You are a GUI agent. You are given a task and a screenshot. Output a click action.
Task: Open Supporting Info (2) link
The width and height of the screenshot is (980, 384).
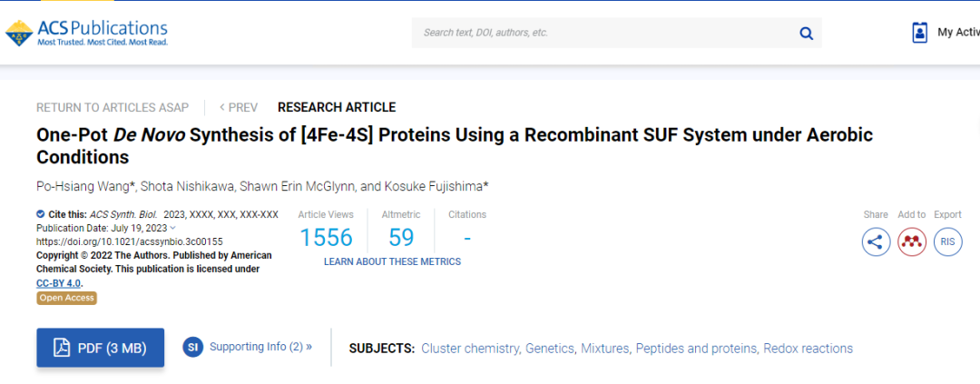260,347
